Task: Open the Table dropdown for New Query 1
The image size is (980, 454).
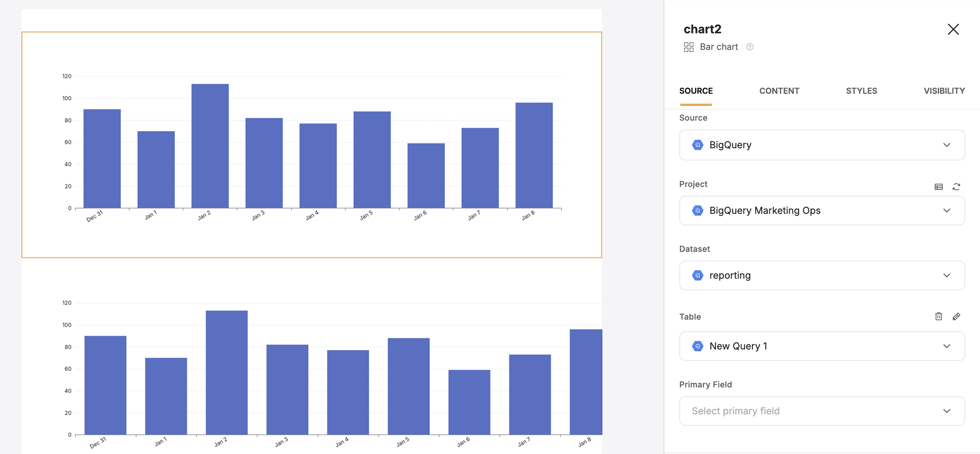Action: click(x=947, y=346)
